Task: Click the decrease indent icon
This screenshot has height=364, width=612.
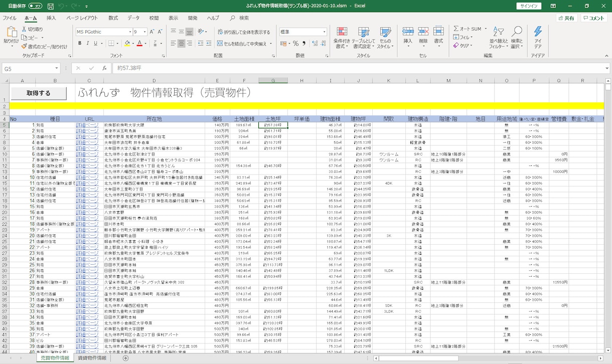Action: pyautogui.click(x=201, y=44)
